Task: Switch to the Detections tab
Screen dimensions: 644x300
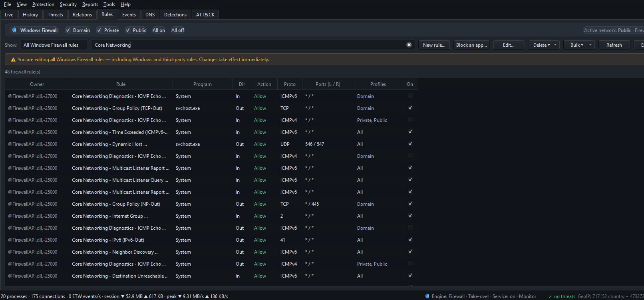Action: click(x=175, y=15)
